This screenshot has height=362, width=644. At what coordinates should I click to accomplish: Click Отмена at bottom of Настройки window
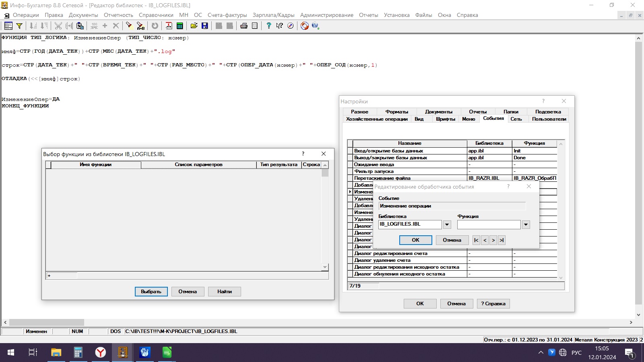click(456, 304)
